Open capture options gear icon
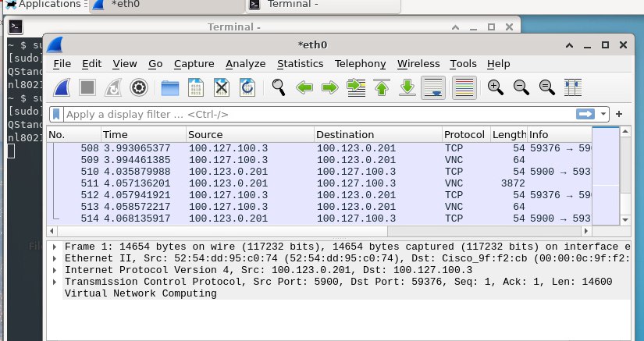The image size is (644, 341). tap(139, 87)
